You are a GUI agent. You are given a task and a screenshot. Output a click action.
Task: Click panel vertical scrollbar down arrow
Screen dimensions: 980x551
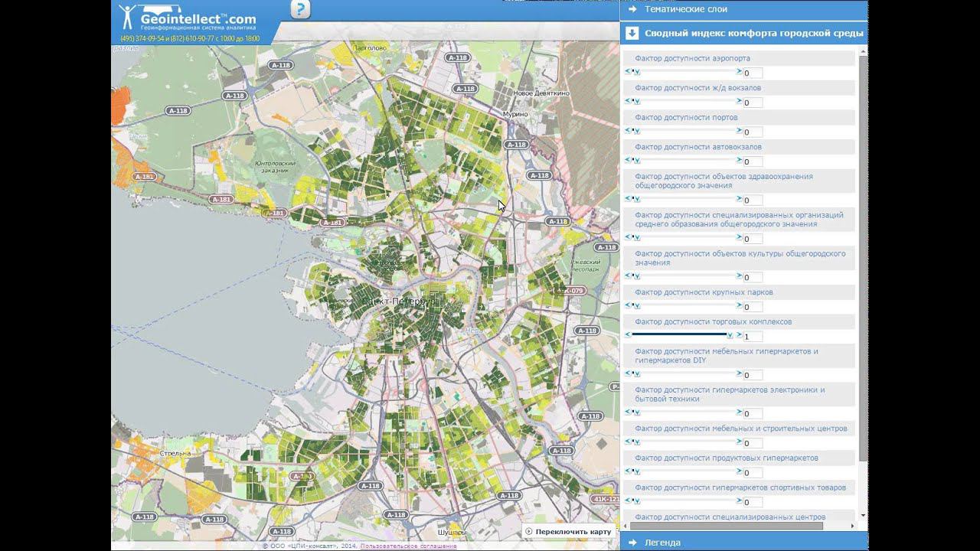pyautogui.click(x=864, y=516)
